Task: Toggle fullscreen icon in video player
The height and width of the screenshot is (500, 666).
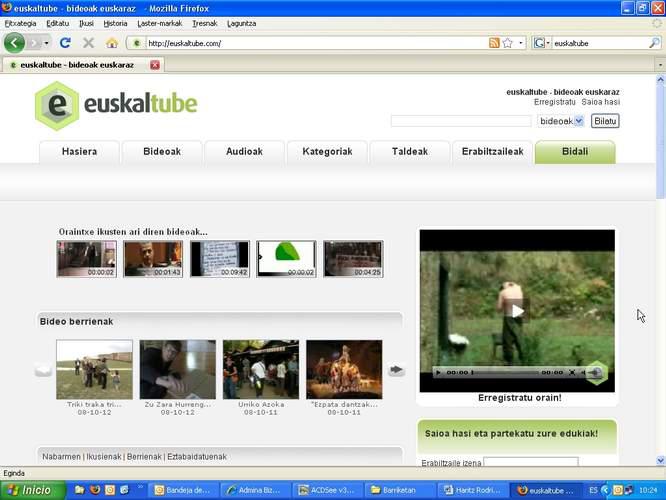Action: click(x=572, y=373)
